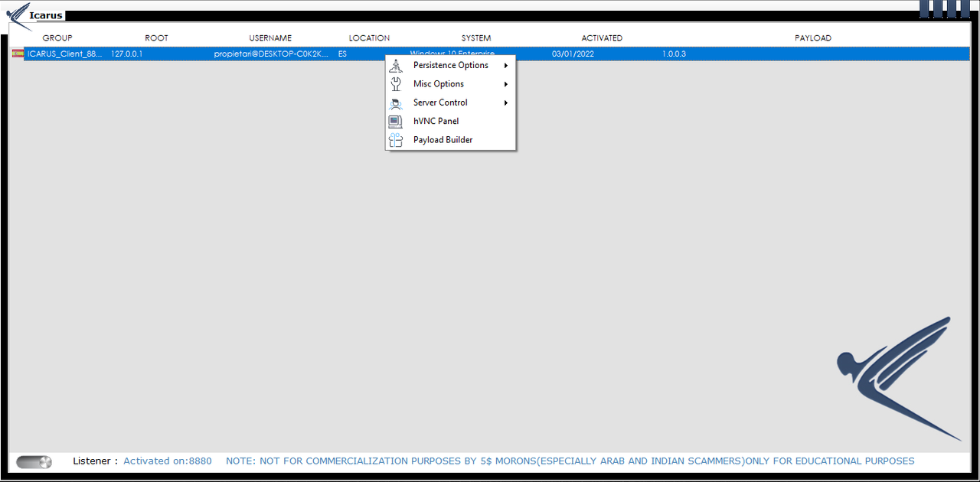Click the 'Activated on:8880' status text
Image resolution: width=980 pixels, height=482 pixels.
(168, 461)
